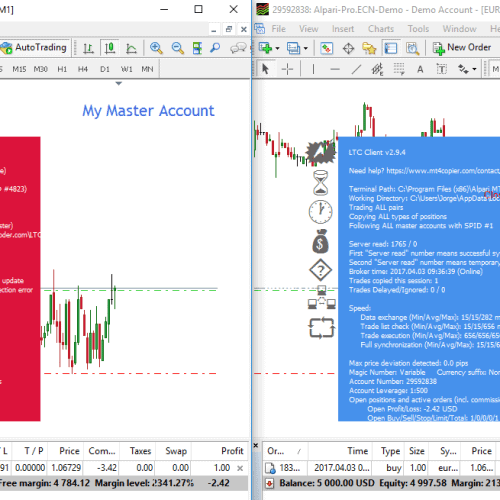Expand the arrows objects dropdown
Viewport: 500px width, 500px height.
click(x=474, y=69)
